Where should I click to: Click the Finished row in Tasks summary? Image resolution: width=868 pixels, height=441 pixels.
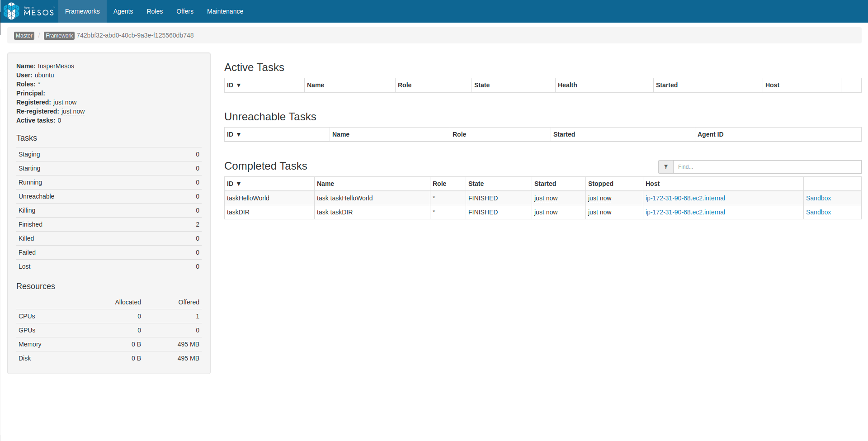tap(109, 224)
